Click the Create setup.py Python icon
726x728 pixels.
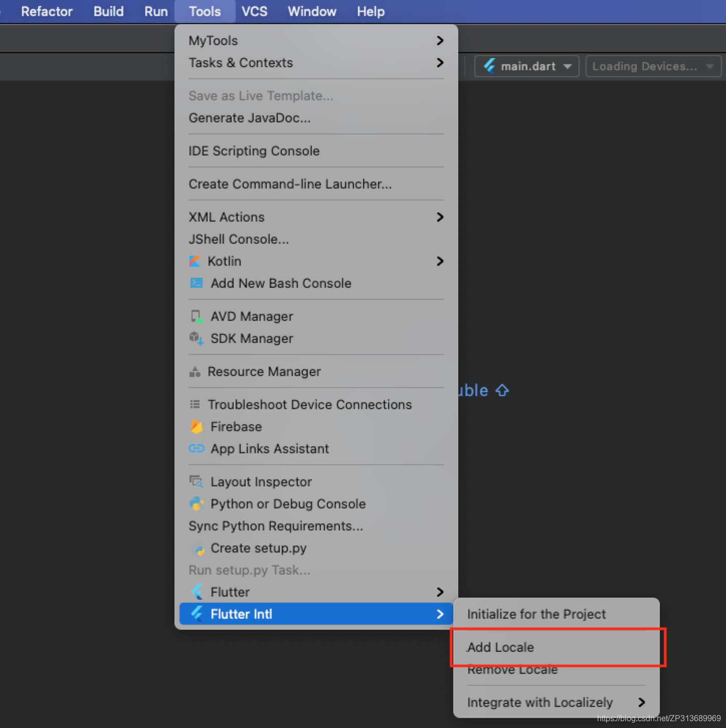pyautogui.click(x=198, y=549)
